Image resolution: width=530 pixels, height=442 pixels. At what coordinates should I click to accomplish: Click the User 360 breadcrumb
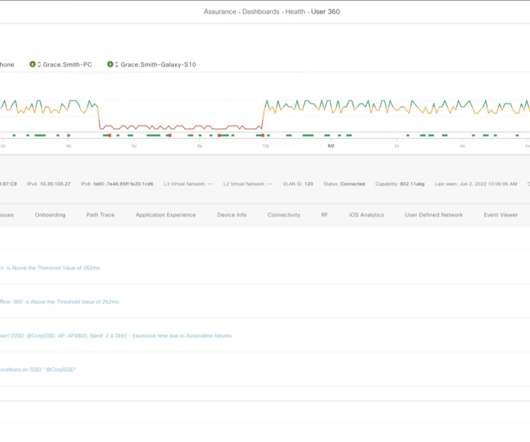[x=326, y=11]
